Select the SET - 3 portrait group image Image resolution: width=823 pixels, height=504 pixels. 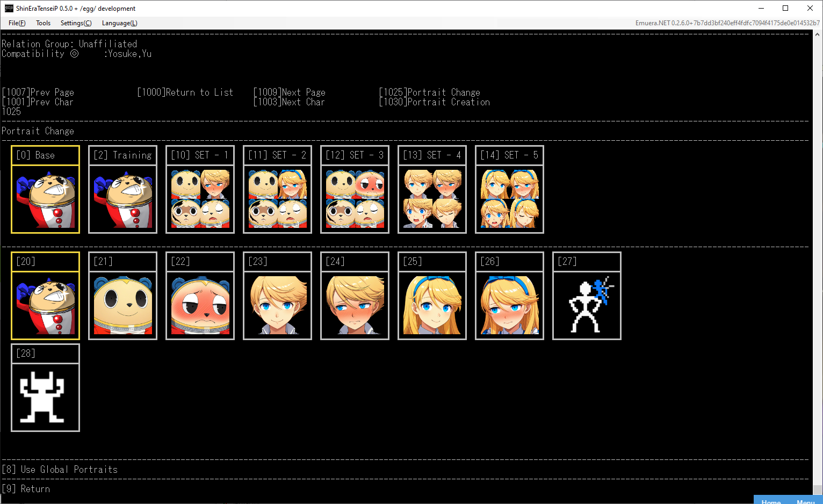point(355,199)
